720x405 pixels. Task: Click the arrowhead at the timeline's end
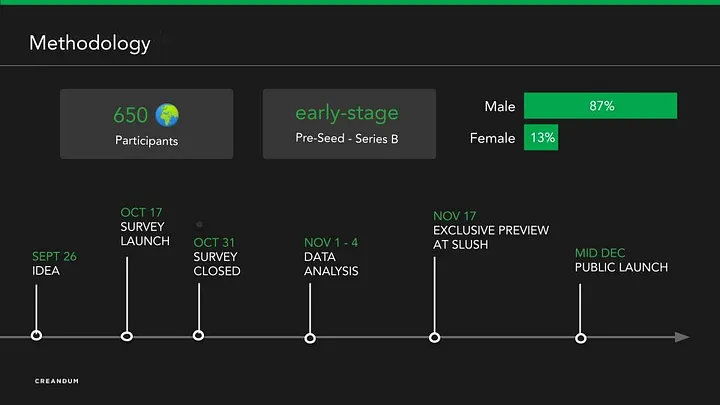[682, 337]
